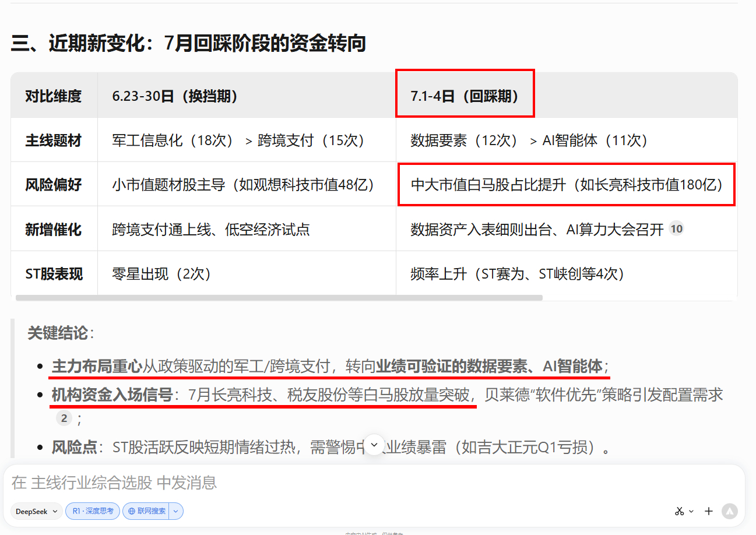Click the 风险偏好 row label
The width and height of the screenshot is (756, 535).
point(53,185)
